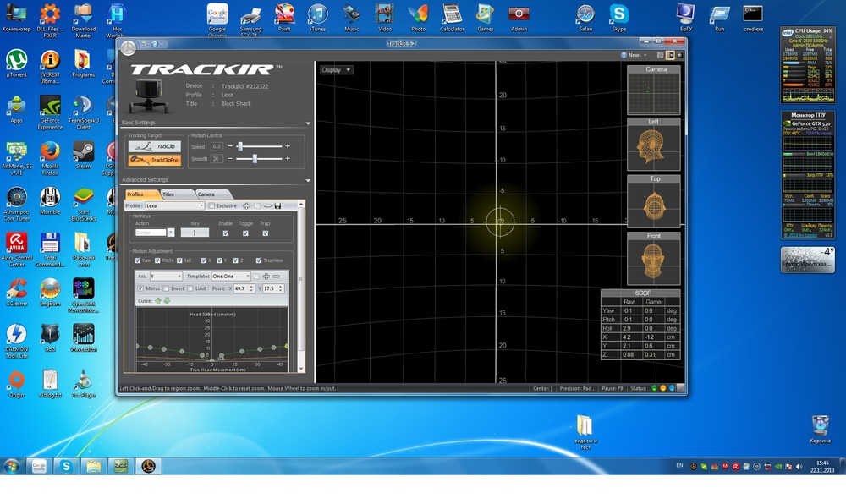Save profile with the floppy disk icon
The height and width of the screenshot is (504, 846).
pos(277,205)
